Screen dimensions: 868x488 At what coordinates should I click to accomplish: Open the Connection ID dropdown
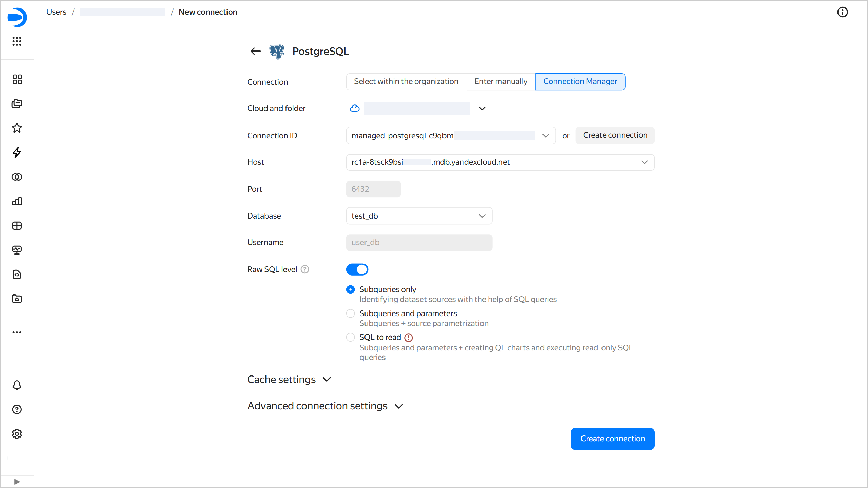(x=451, y=136)
